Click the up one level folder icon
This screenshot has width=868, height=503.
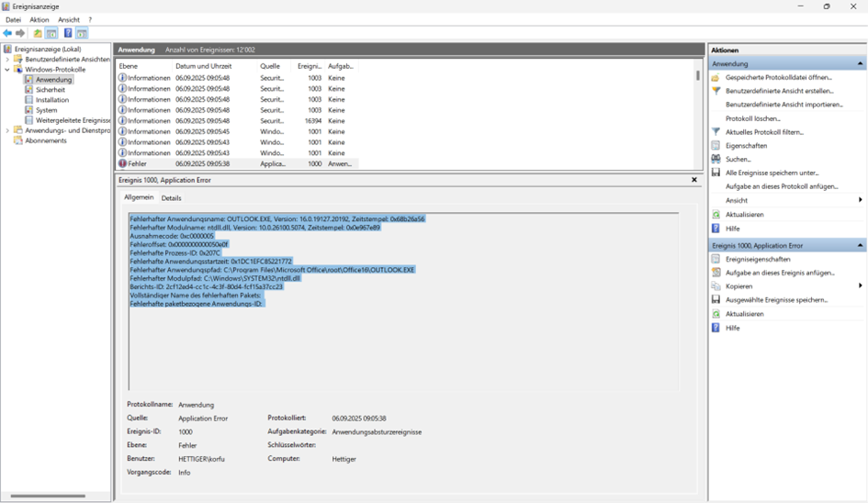(37, 33)
